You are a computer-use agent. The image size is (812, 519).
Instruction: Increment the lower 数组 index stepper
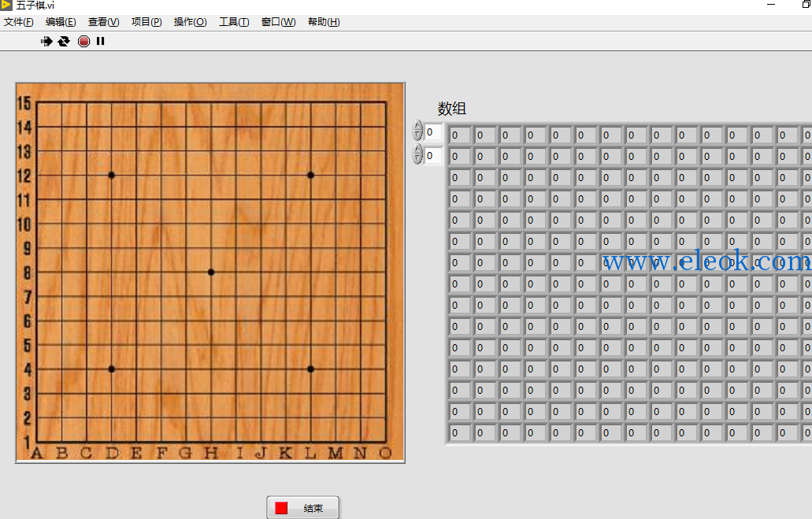tap(418, 150)
